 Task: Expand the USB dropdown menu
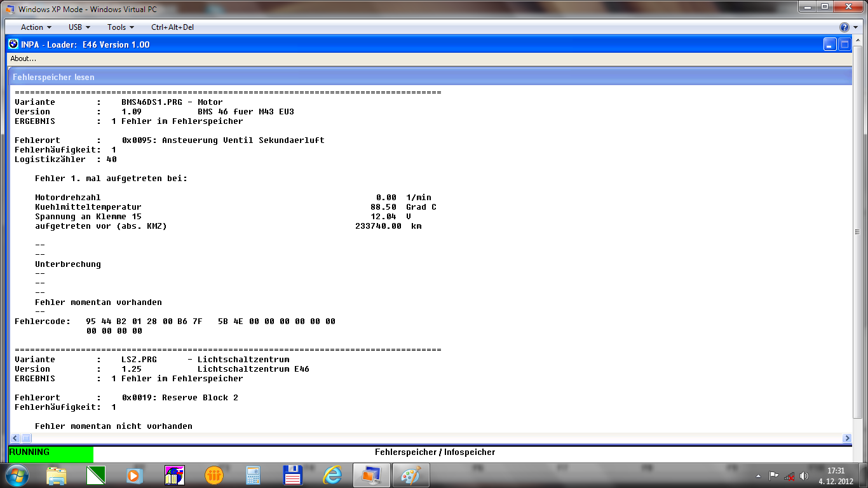click(79, 27)
